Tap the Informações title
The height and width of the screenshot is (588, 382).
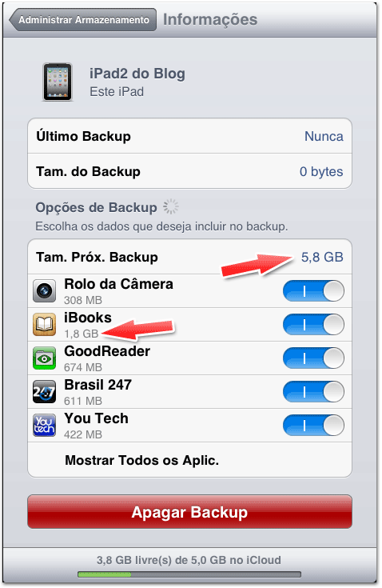click(x=210, y=19)
